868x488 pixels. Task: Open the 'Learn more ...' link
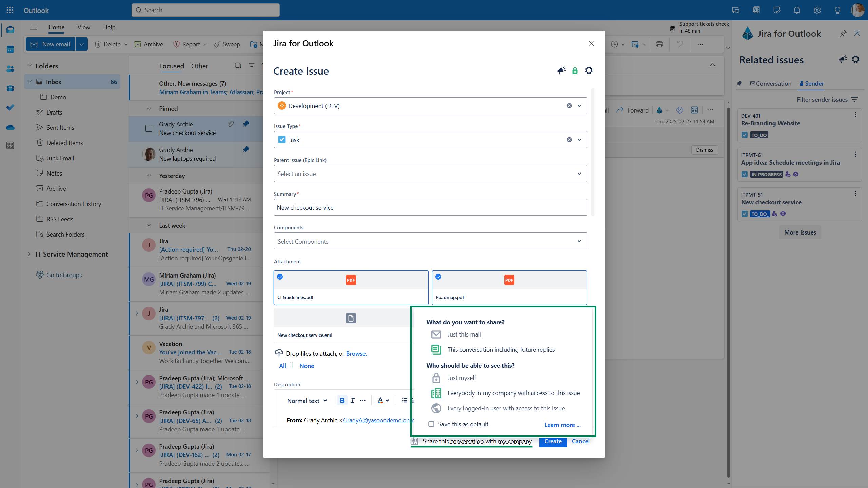(562, 425)
